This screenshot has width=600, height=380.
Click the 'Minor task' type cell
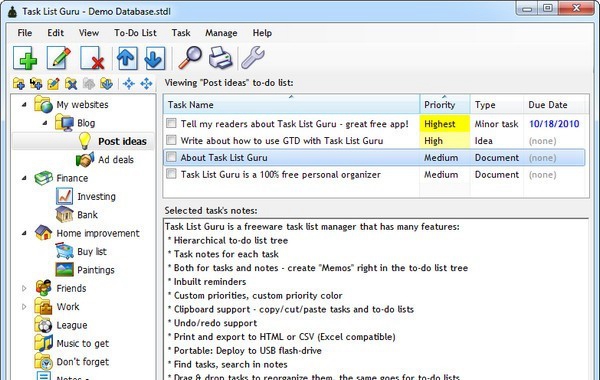[496, 124]
